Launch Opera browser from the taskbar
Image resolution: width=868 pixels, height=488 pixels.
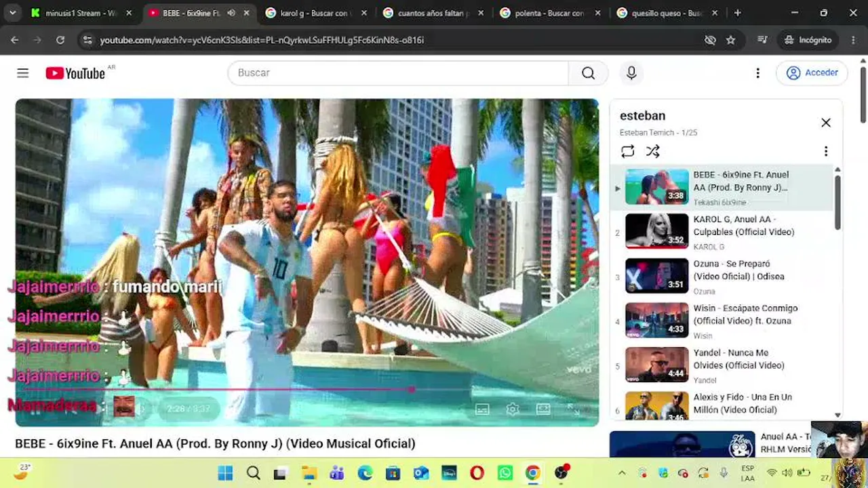point(477,473)
